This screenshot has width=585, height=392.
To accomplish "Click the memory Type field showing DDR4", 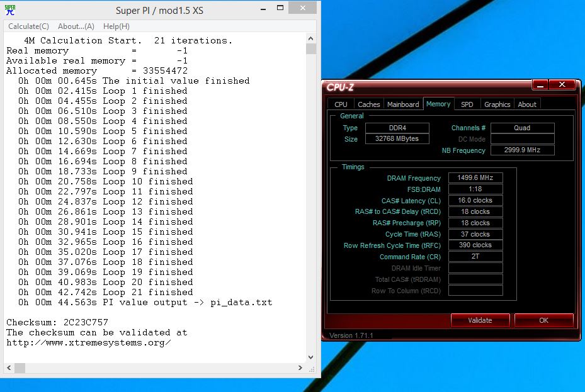I will pos(397,128).
